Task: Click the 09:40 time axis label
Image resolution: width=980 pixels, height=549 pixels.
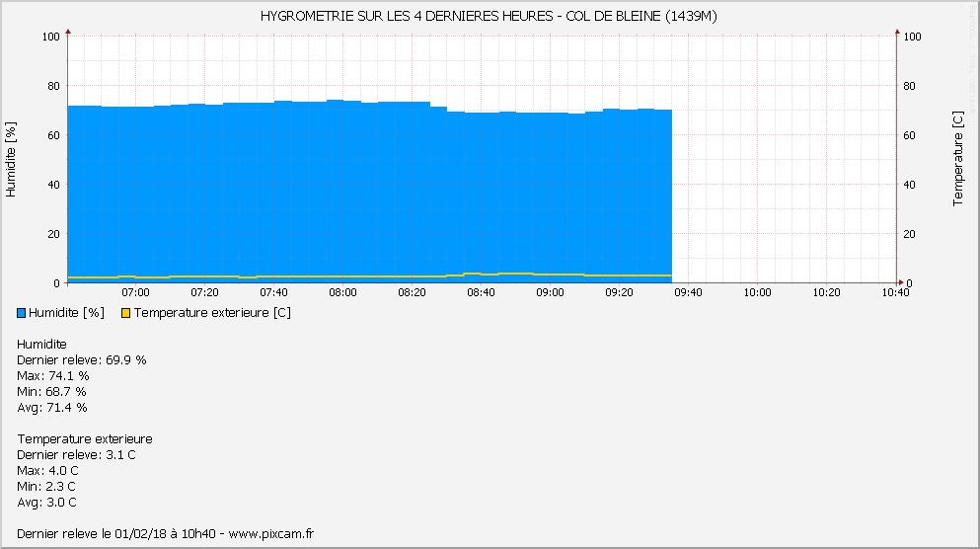Action: [688, 292]
